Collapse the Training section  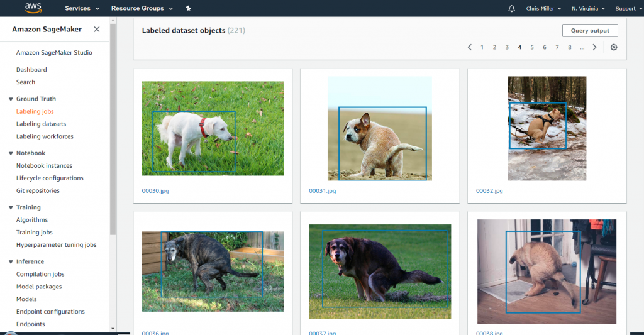coord(11,207)
